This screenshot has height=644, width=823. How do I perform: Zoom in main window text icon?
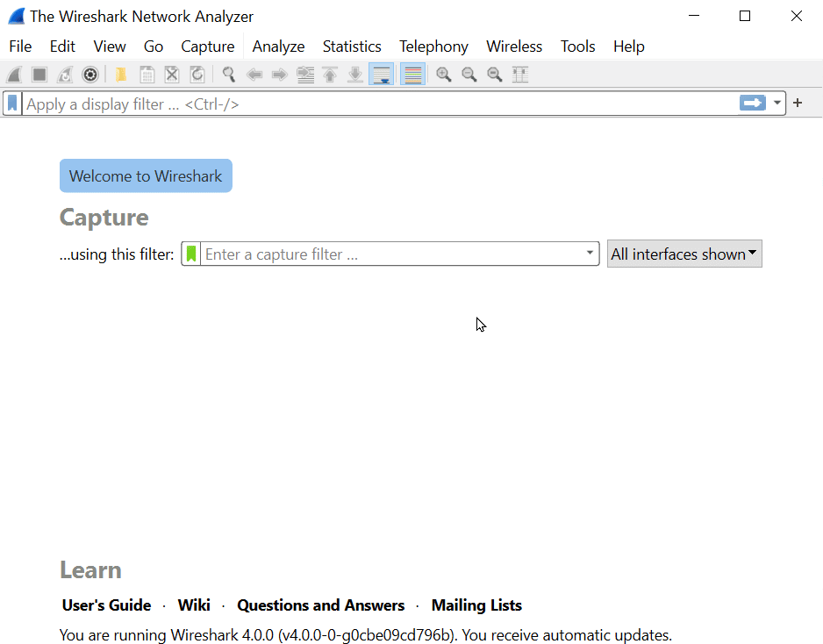click(443, 75)
